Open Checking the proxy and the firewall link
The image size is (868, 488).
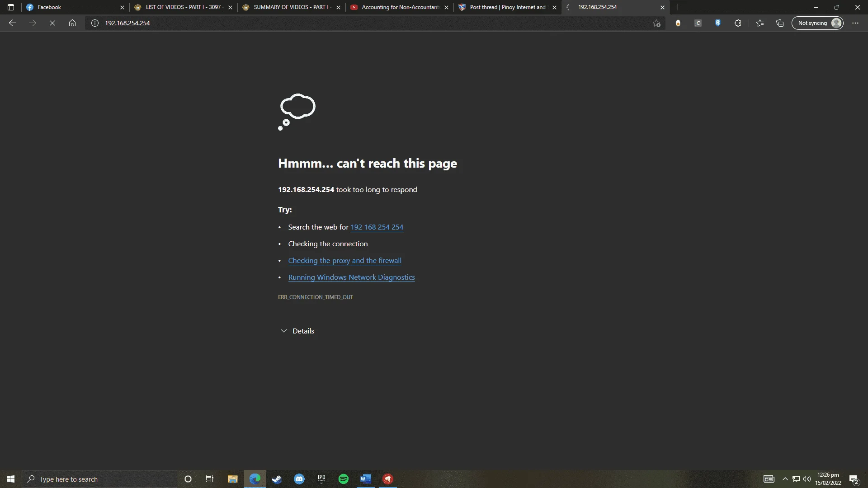point(345,261)
